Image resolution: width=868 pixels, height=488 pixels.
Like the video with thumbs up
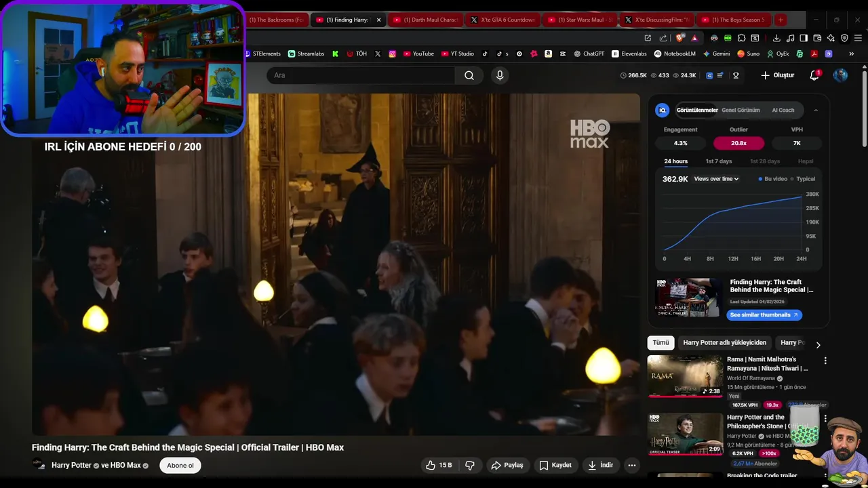pyautogui.click(x=439, y=465)
